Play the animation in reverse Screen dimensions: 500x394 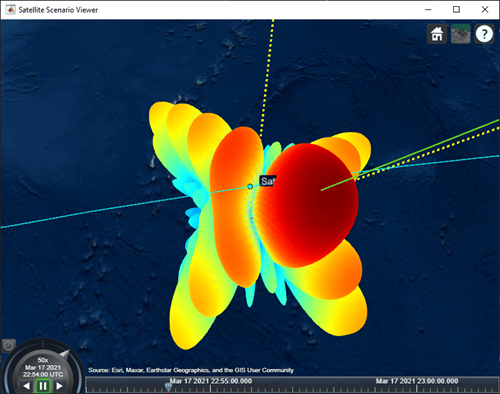tap(27, 386)
